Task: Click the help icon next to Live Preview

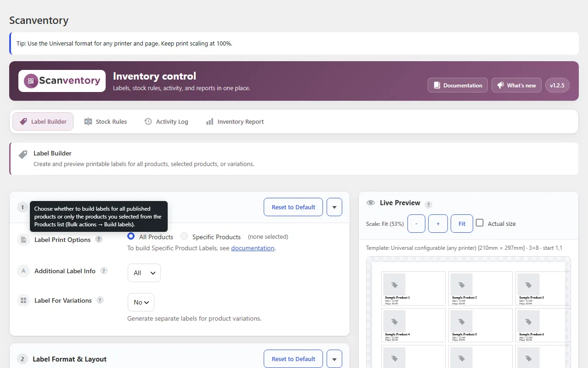Action: click(x=429, y=205)
